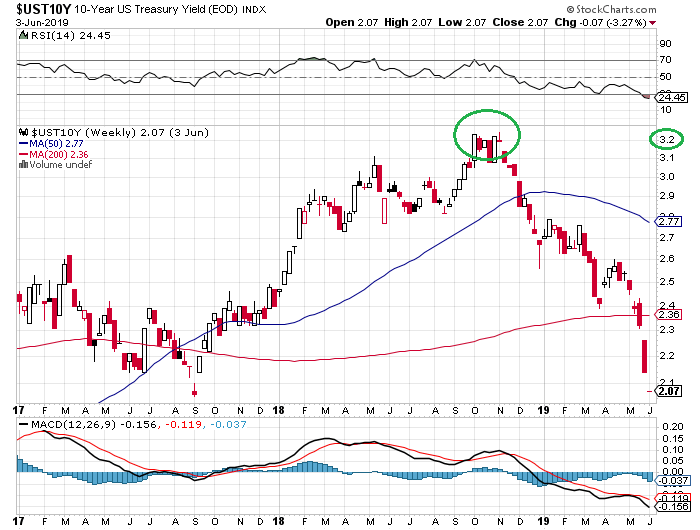This screenshot has width=700, height=530.
Task: Click the volume bars icon in legend
Action: coord(23,165)
